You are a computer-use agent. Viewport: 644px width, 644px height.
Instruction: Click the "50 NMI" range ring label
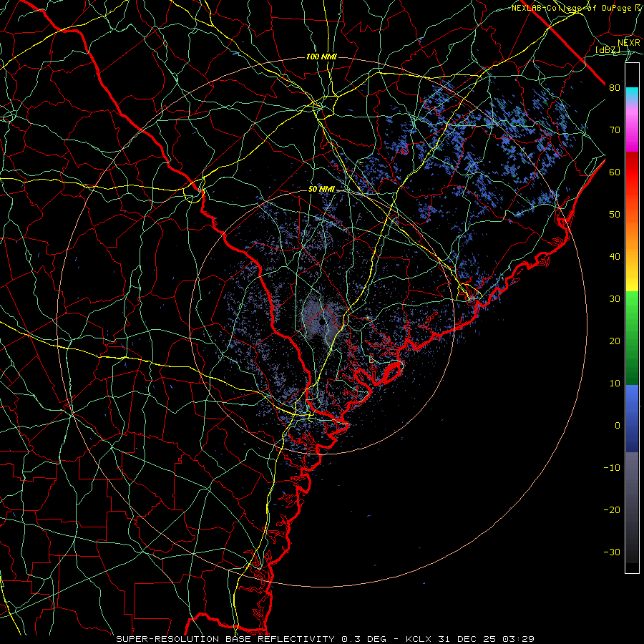321,190
